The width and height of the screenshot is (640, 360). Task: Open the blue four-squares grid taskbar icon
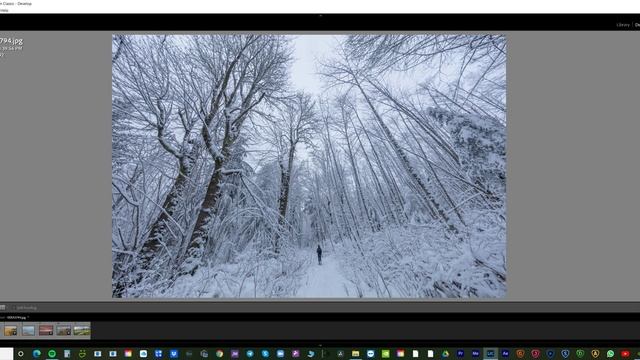[158, 354]
